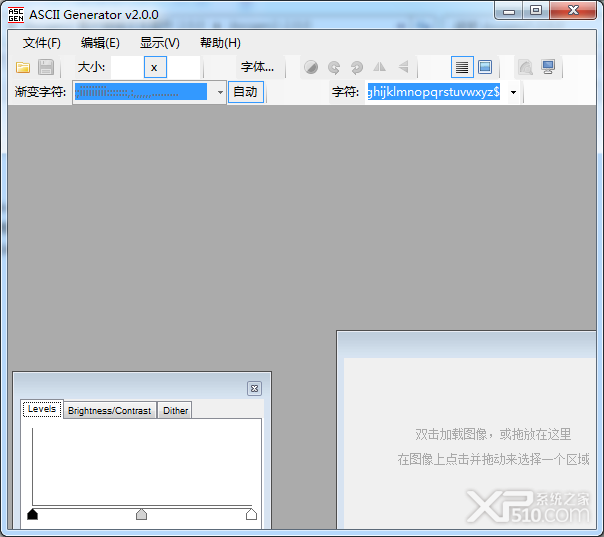Click the print preview magnifier icon
This screenshot has width=604, height=537.
(525, 67)
